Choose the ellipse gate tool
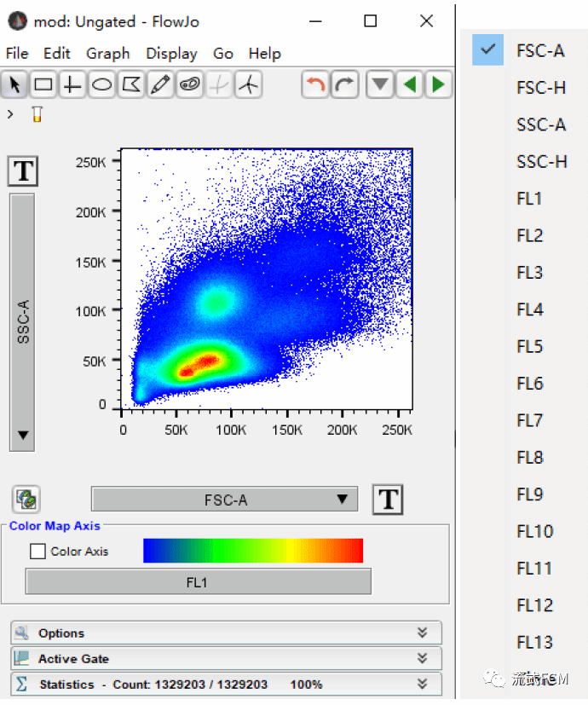This screenshot has height=705, width=588. coord(101,85)
